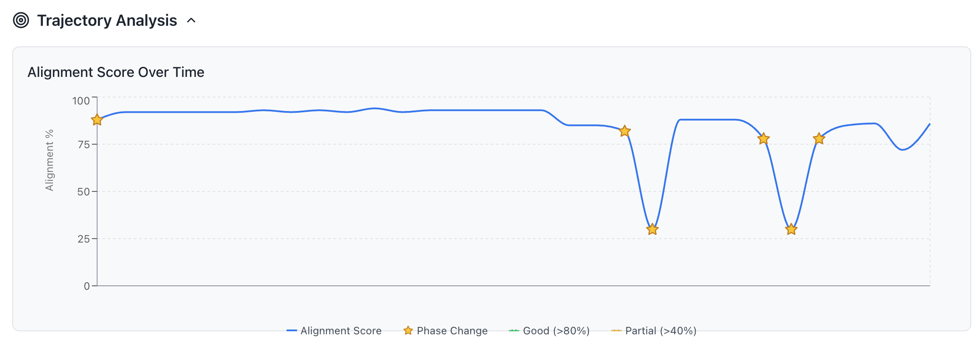Select the Alignment Score Over Time title
Screen dimensions: 980x340
(116, 72)
